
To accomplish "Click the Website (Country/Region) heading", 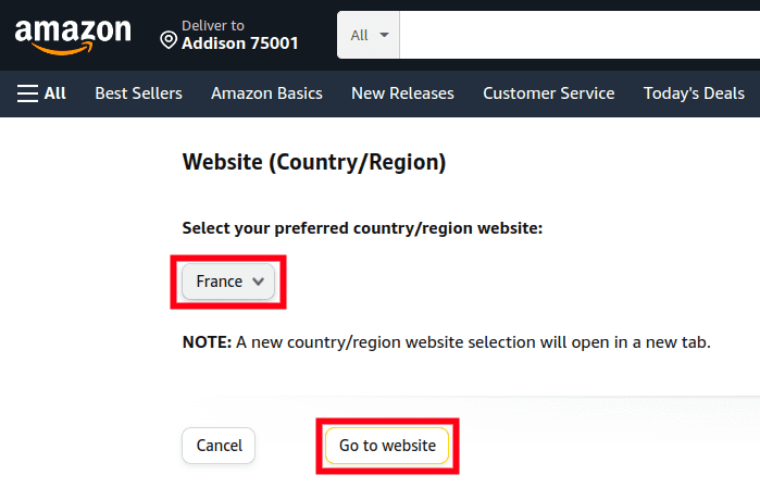I will point(314,162).
